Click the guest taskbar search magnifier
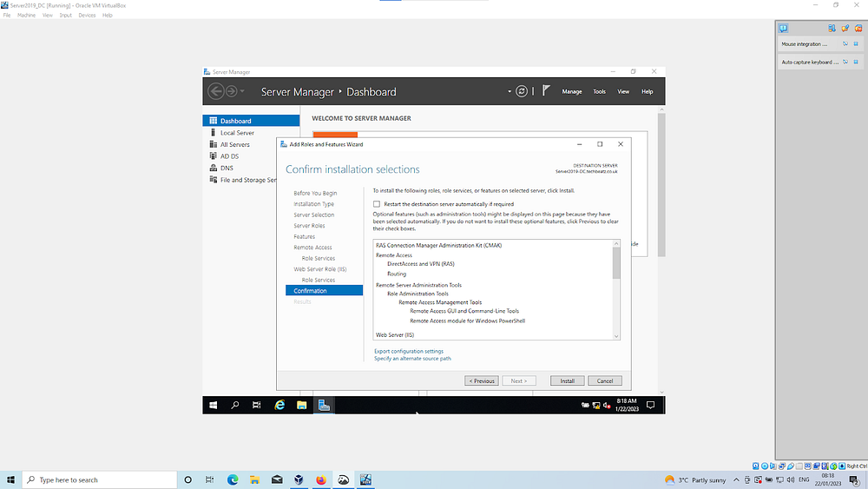Screen dimensions: 868x489 234,406
